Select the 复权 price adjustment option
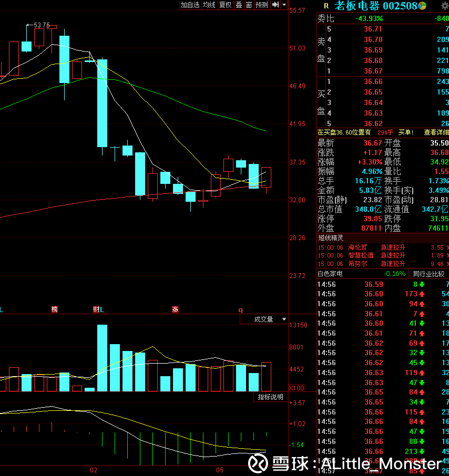Screen dimensions: 449x476 (226, 5)
